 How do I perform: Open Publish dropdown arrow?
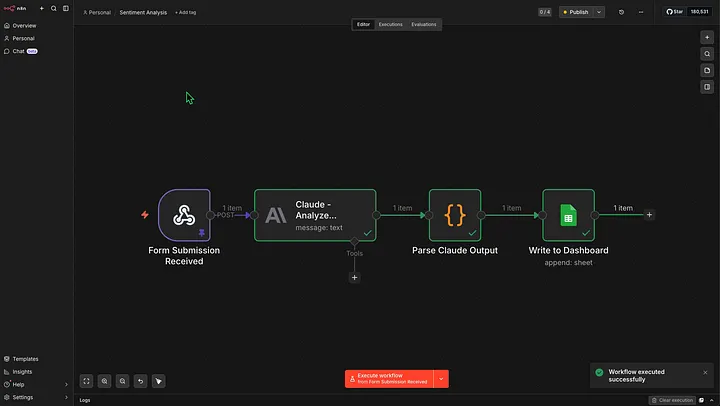pyautogui.click(x=599, y=12)
